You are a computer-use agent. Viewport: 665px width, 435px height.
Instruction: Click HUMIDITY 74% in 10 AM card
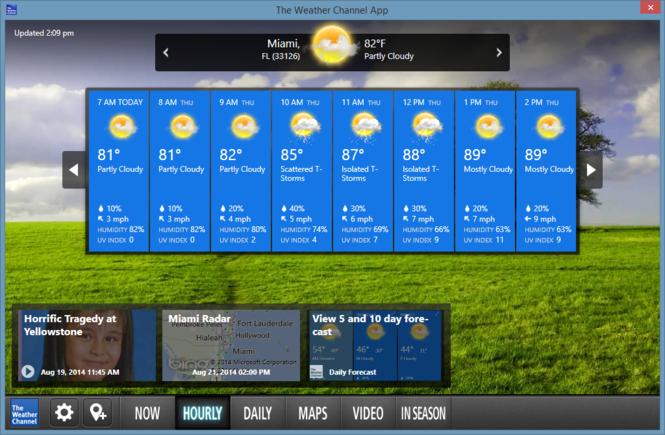(x=304, y=229)
